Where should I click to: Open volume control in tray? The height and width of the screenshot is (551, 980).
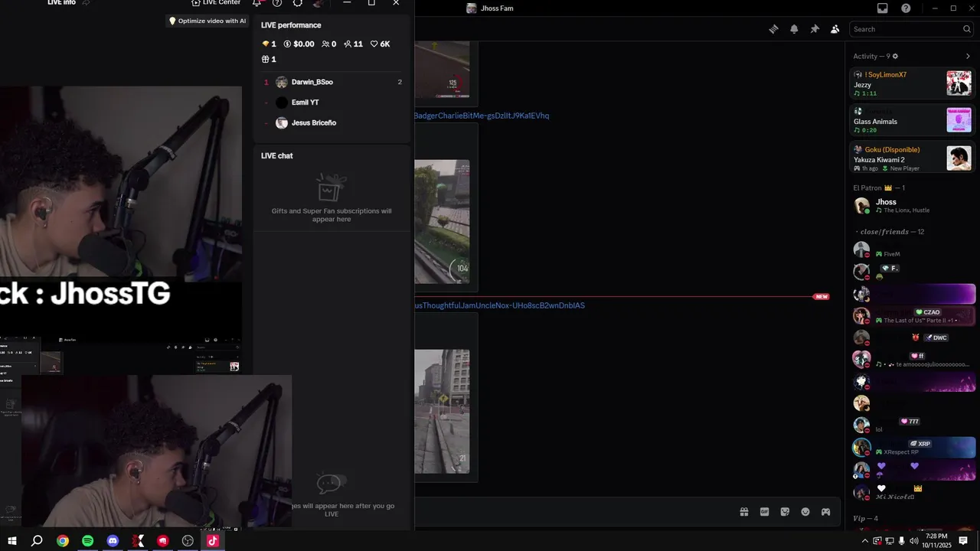[x=913, y=541]
